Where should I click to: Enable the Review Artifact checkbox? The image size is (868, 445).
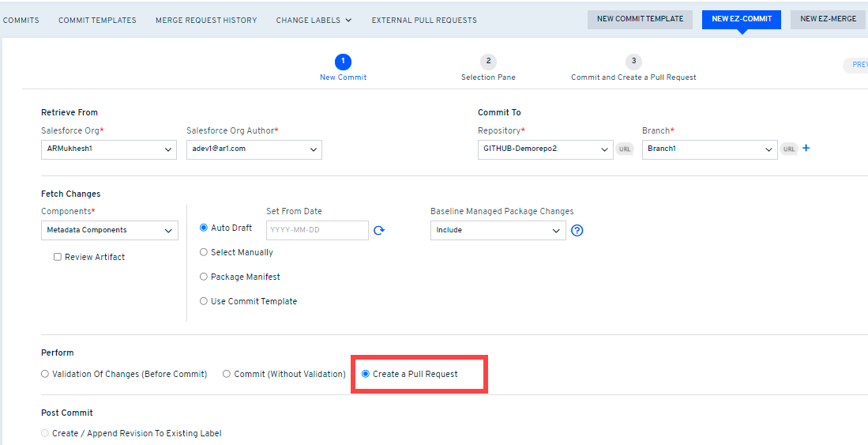coord(58,257)
